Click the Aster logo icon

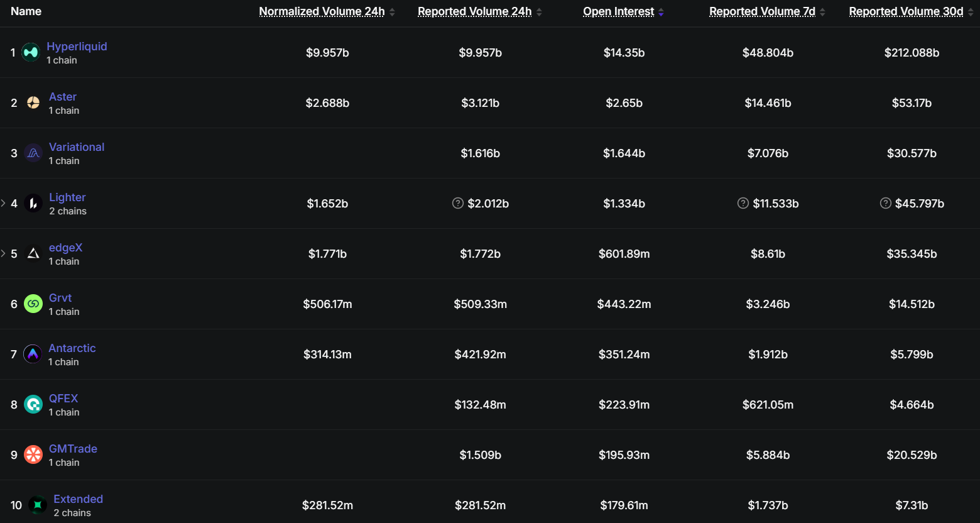click(33, 102)
